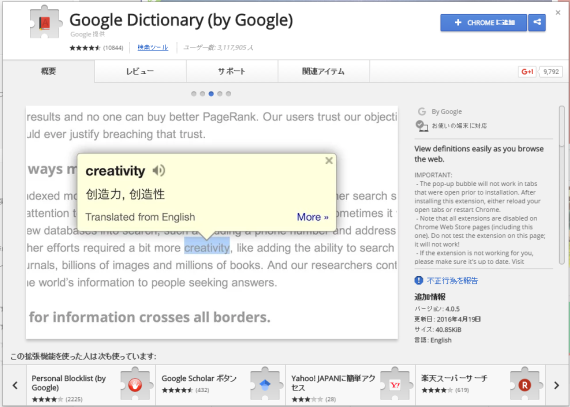Click the 追加情報 heading

[x=430, y=297]
